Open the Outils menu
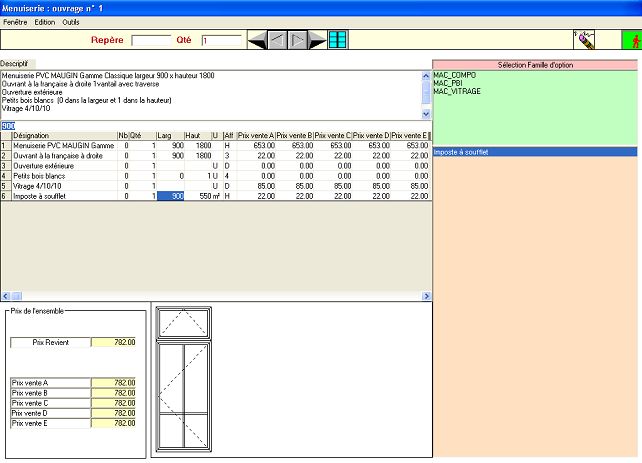642x463 pixels. (71, 21)
